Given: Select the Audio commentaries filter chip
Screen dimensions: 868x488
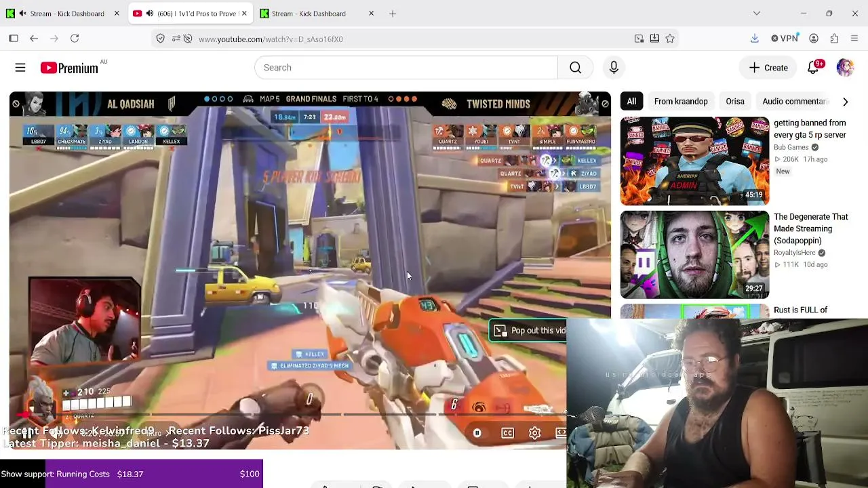Looking at the screenshot, I should [x=795, y=102].
